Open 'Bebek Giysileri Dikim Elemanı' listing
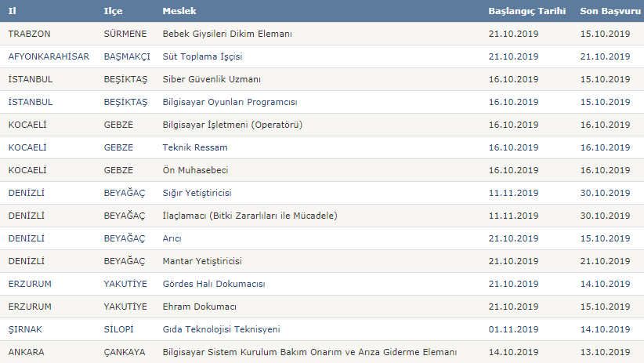Screen dimensions: 644x363 227,34
